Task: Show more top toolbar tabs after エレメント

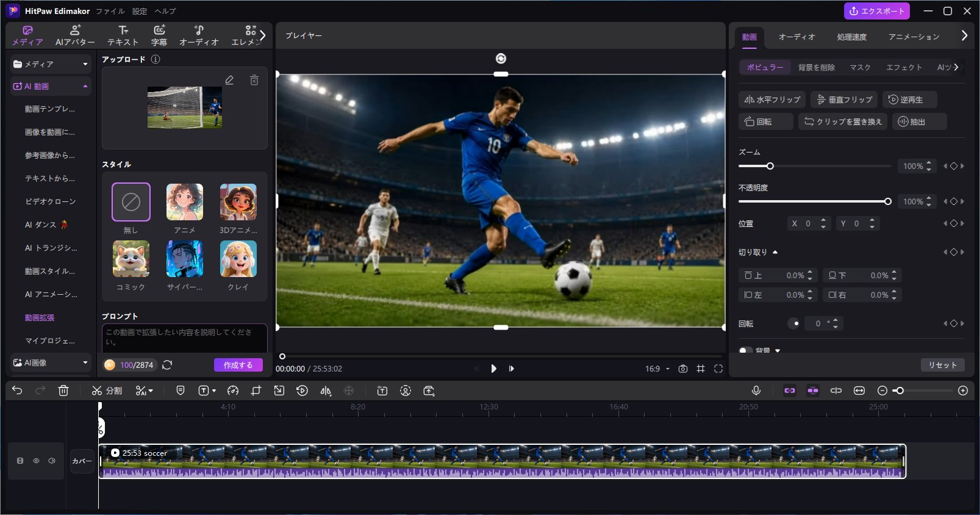Action: pyautogui.click(x=263, y=35)
